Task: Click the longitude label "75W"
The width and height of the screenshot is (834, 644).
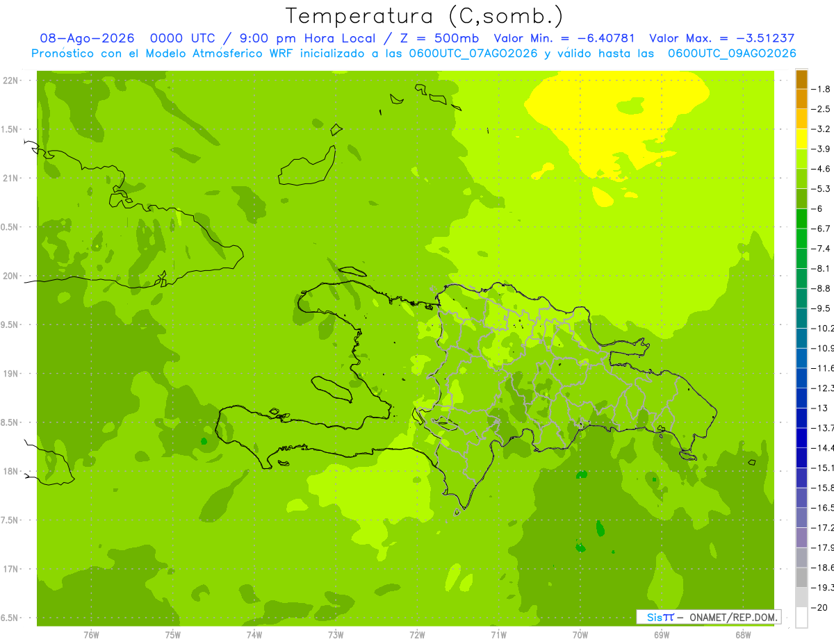Action: pos(173,635)
